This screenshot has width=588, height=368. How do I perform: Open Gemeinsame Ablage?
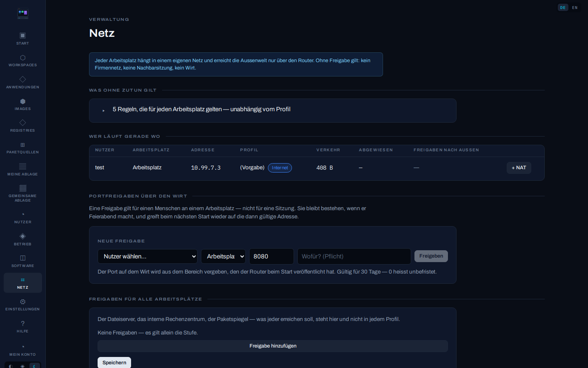22,193
